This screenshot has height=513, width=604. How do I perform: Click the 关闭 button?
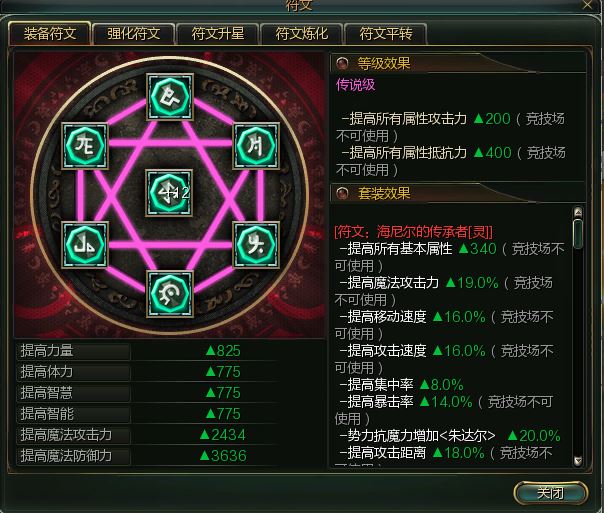(x=550, y=493)
